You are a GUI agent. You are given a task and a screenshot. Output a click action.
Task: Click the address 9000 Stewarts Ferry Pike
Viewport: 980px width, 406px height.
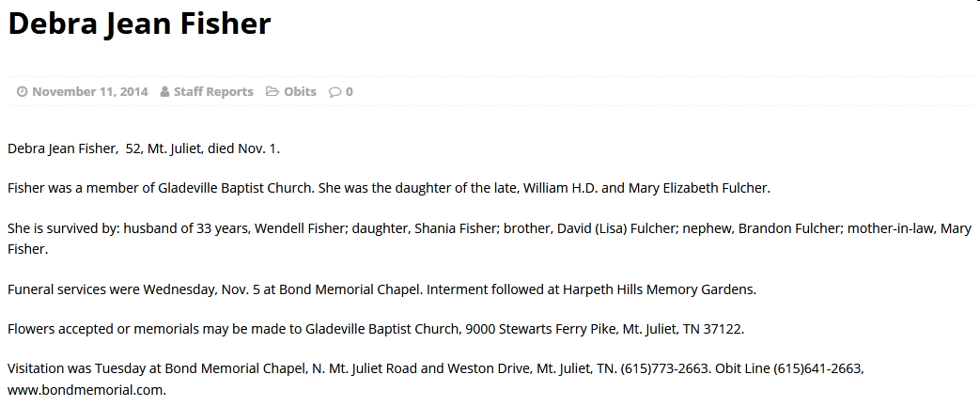540,329
